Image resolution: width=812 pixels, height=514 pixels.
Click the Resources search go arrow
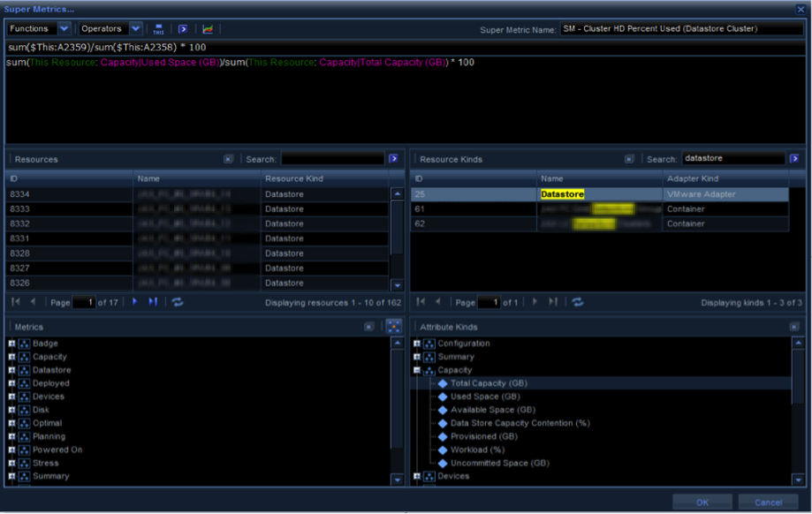tap(393, 159)
